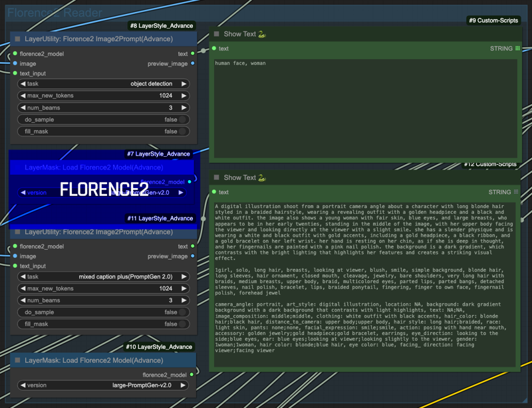
Task: Click the text output port on the mixed caption node
Action: (x=193, y=247)
